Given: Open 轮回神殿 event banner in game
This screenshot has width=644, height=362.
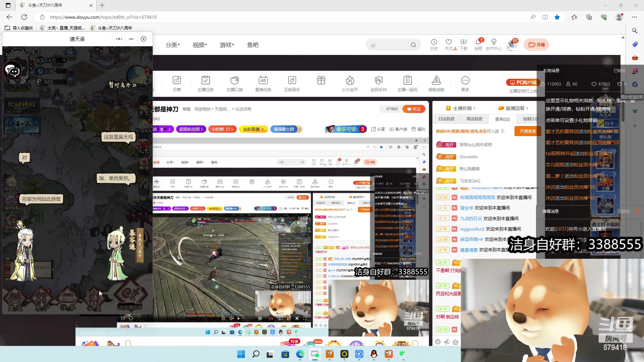Looking at the screenshot, I should [22, 107].
